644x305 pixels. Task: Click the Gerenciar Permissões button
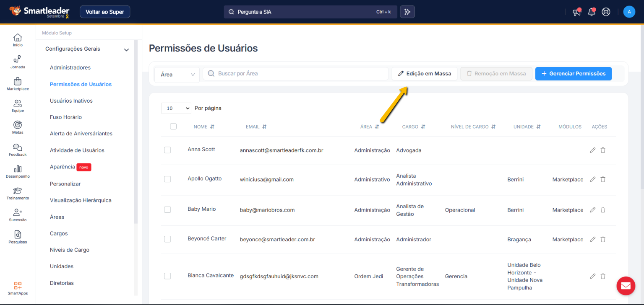[x=573, y=74]
